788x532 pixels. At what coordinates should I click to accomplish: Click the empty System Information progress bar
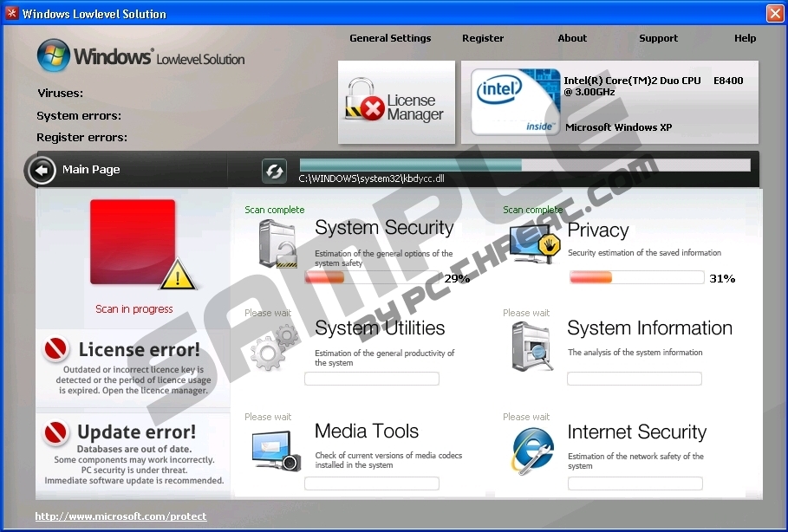(x=635, y=379)
